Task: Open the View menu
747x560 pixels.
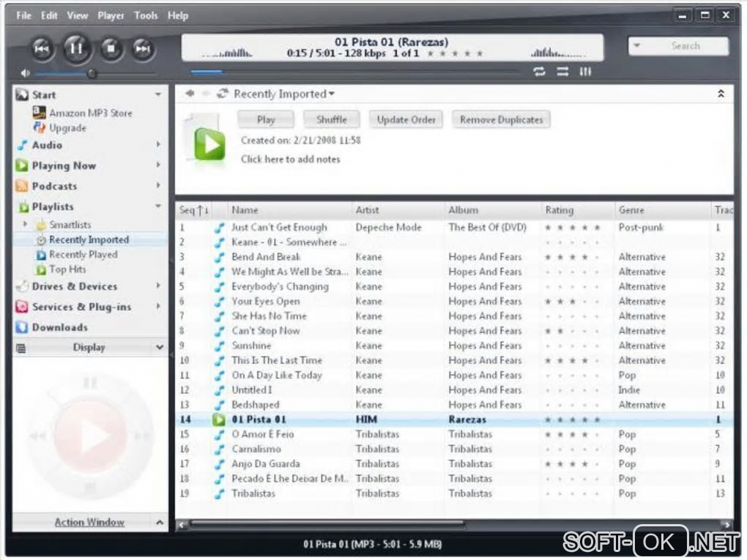Action: click(x=77, y=15)
